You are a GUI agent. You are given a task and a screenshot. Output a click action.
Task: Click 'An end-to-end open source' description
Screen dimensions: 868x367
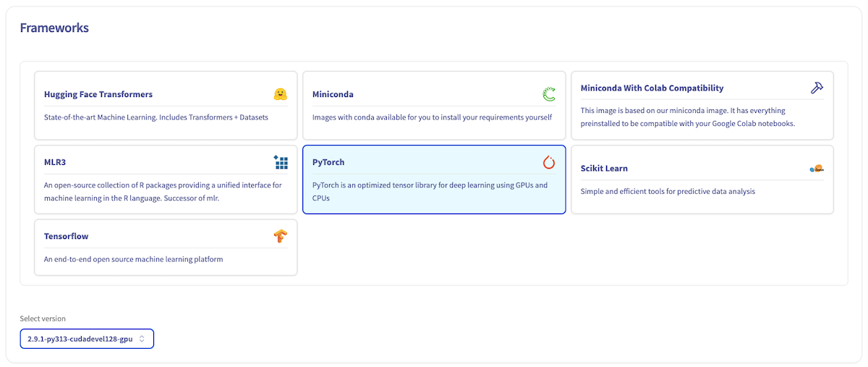(x=134, y=259)
